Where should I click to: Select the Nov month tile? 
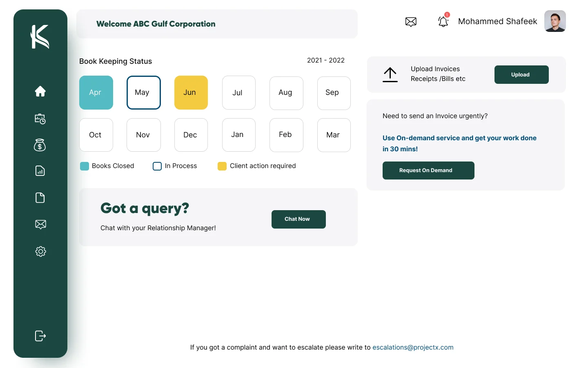[x=144, y=135]
